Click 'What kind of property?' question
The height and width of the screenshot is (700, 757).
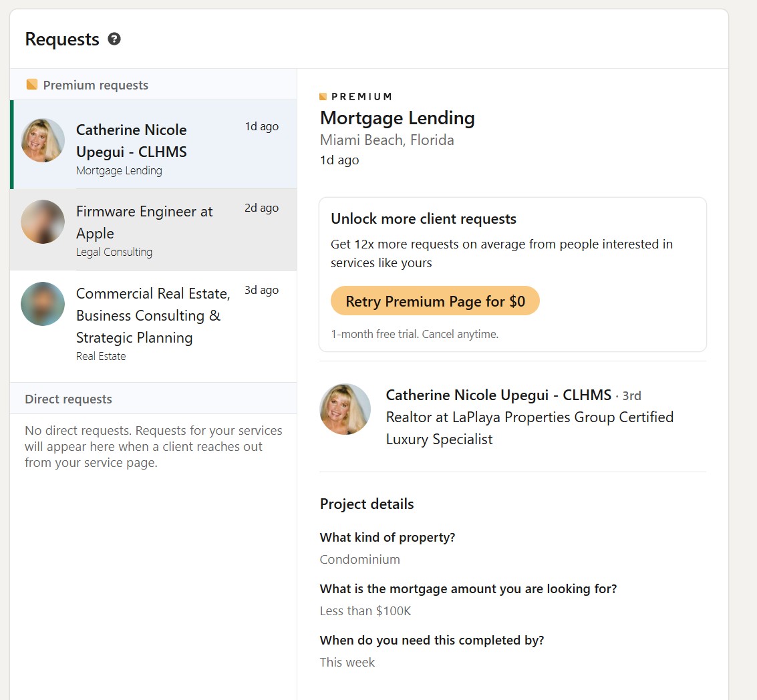pos(388,537)
